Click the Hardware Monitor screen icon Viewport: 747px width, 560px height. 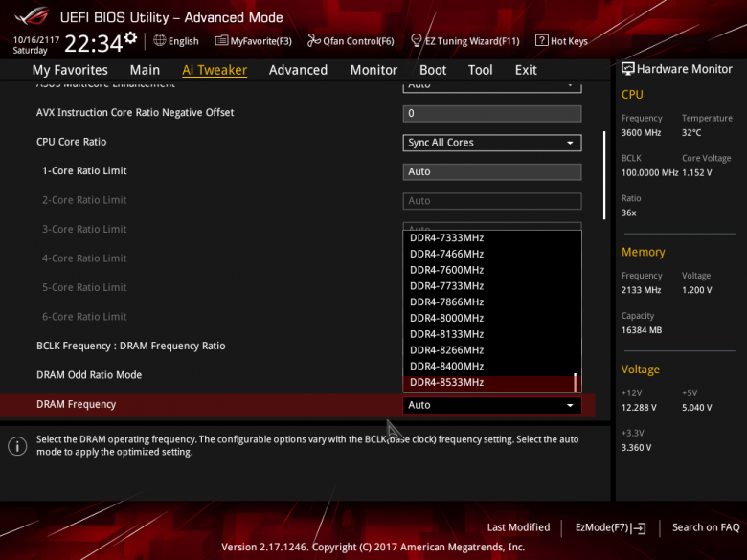(628, 69)
